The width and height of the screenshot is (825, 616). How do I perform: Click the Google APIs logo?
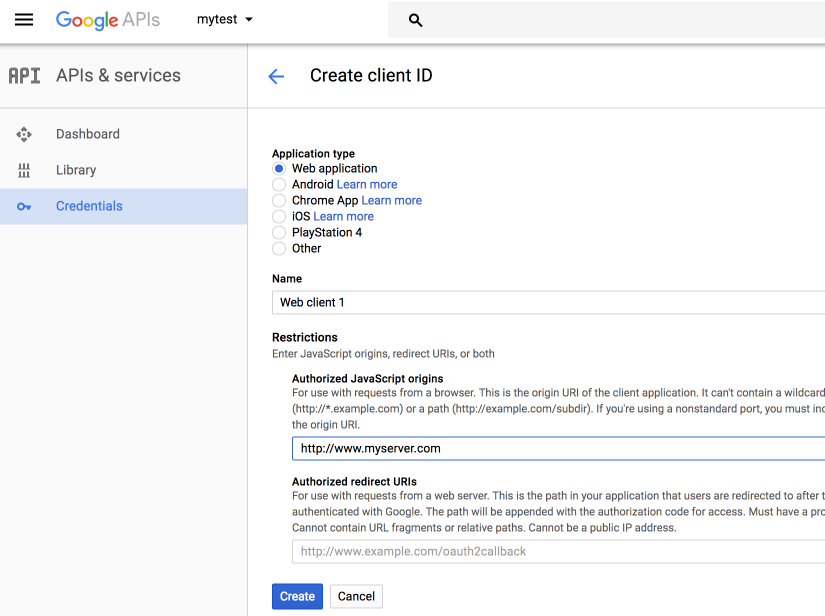coord(107,20)
